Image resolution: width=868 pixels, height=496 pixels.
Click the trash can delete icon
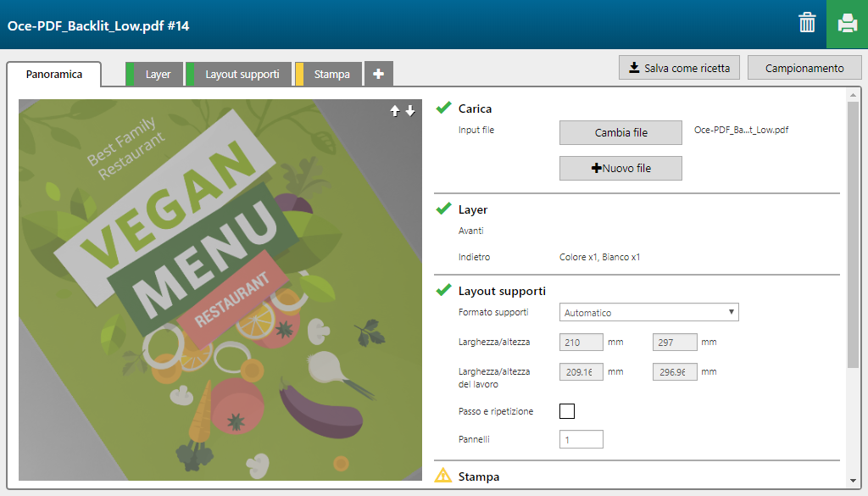click(807, 23)
